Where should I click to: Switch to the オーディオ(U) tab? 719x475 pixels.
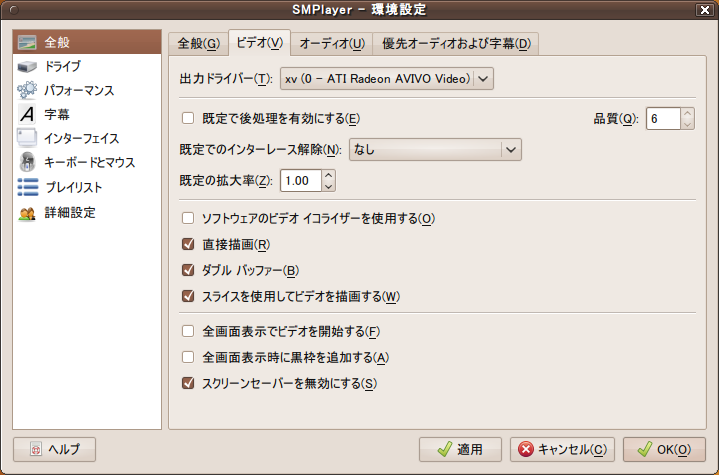pyautogui.click(x=332, y=44)
